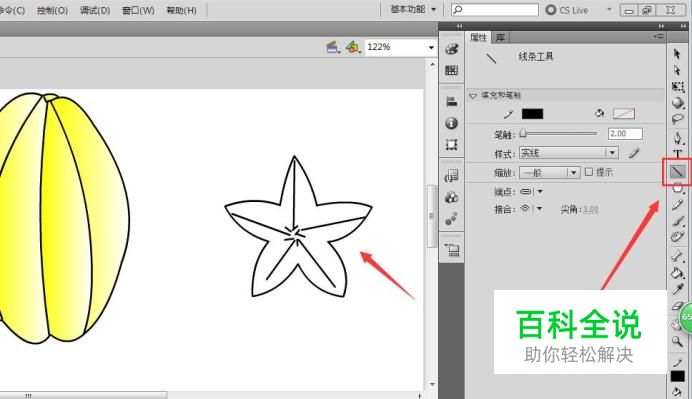The image size is (692, 399).
Task: Open the Project panel icon
Action: pos(452,250)
